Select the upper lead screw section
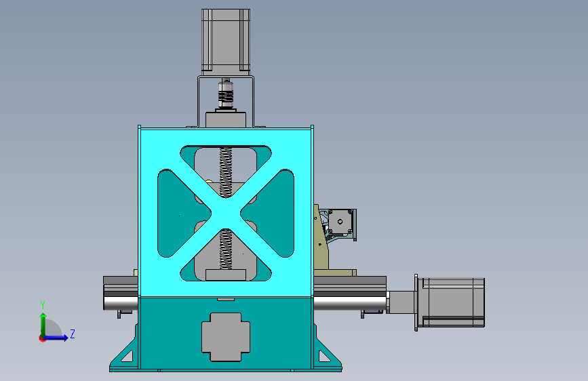 pyautogui.click(x=225, y=172)
